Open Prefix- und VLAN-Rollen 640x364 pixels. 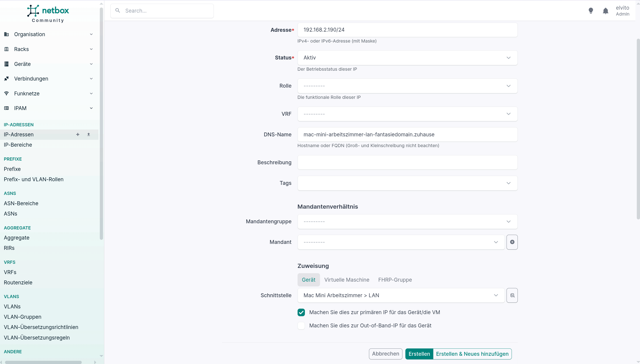[x=34, y=179]
